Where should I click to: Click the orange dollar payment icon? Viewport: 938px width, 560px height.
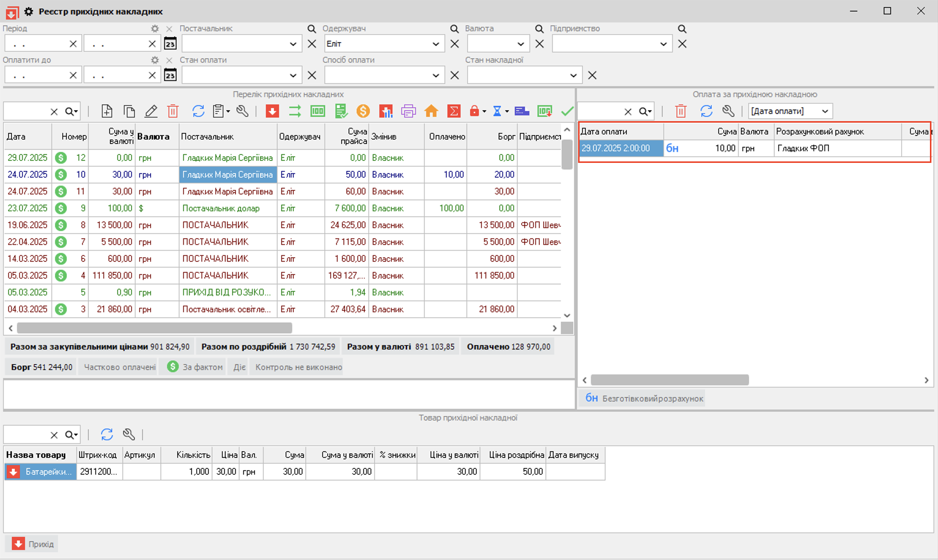click(x=363, y=111)
